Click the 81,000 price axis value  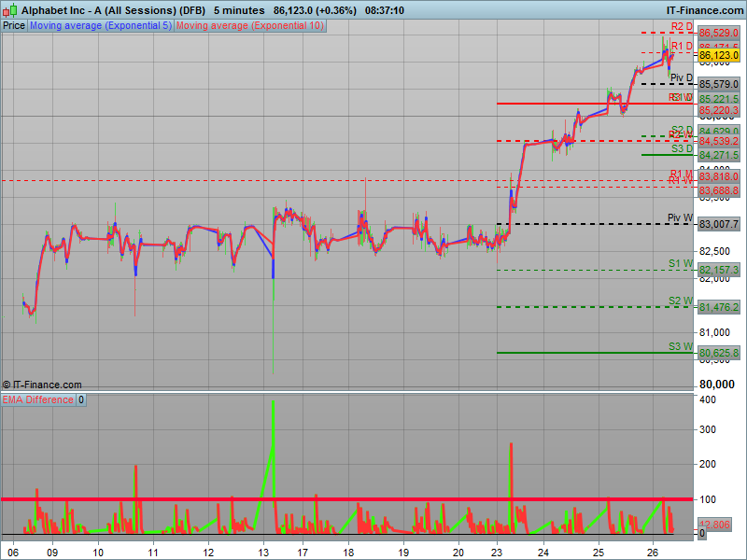pyautogui.click(x=714, y=332)
